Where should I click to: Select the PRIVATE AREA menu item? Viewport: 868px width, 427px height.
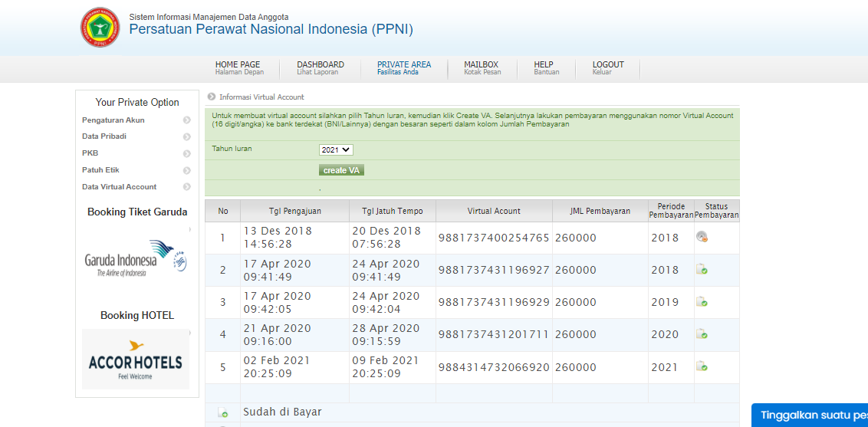pyautogui.click(x=403, y=68)
